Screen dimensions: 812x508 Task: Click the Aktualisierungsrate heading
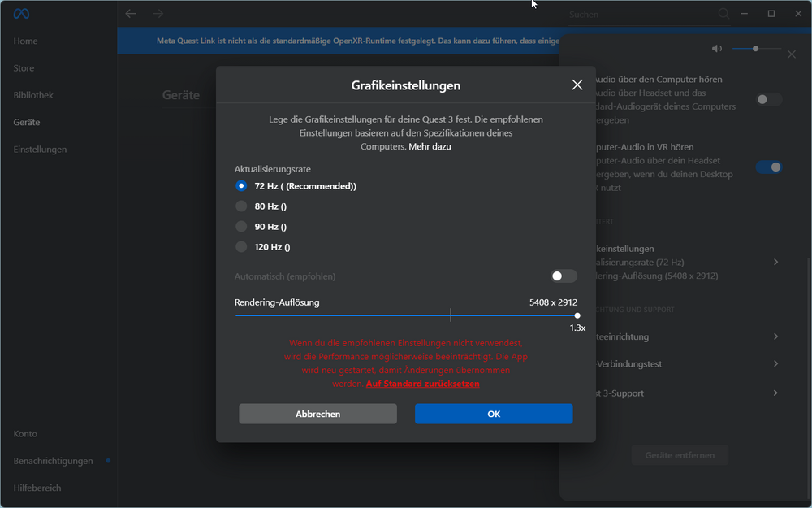coord(272,169)
